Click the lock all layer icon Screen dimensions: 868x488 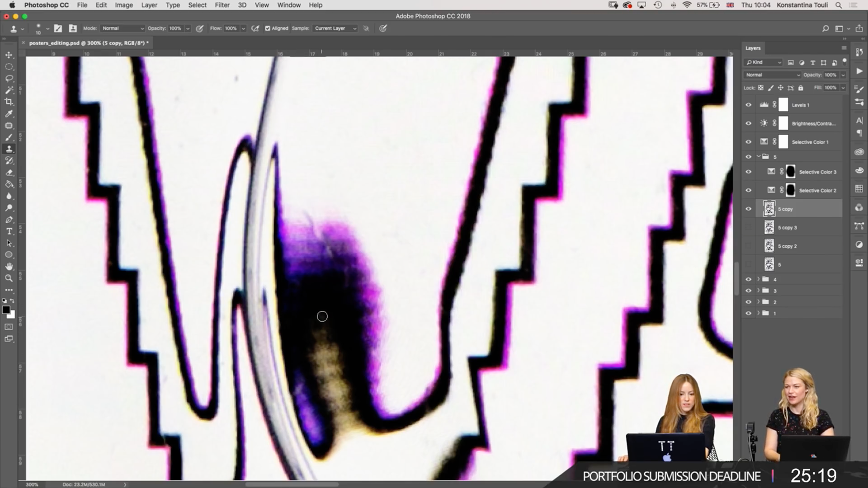pos(801,88)
